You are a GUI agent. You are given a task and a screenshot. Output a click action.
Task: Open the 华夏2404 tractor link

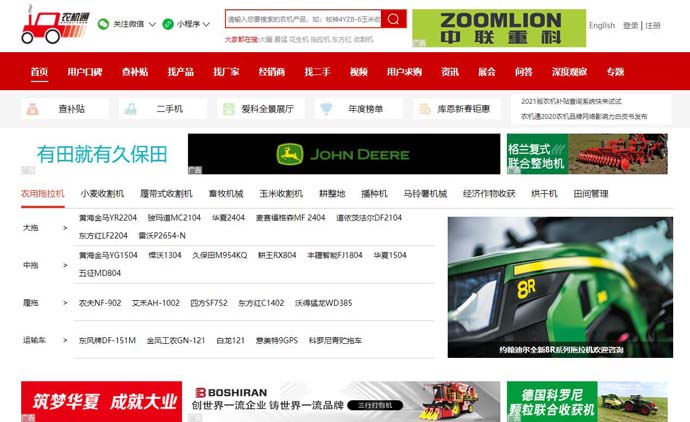(x=228, y=218)
